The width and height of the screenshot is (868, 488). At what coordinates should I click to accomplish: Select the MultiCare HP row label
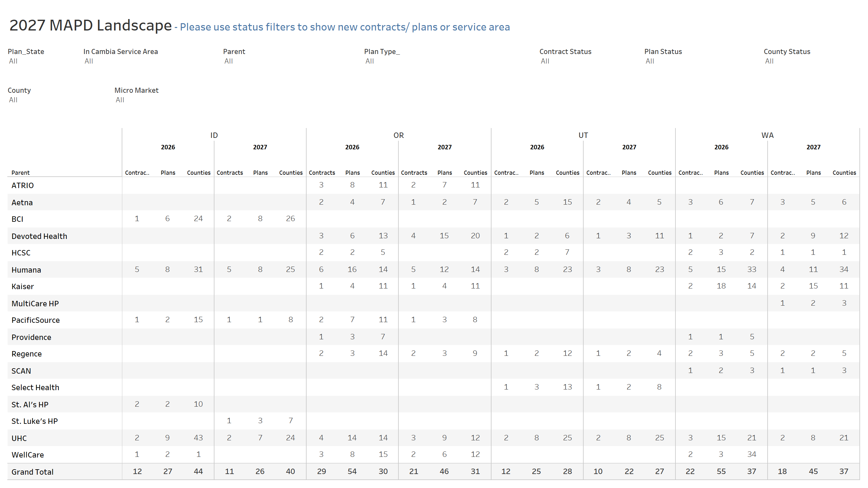click(x=35, y=303)
